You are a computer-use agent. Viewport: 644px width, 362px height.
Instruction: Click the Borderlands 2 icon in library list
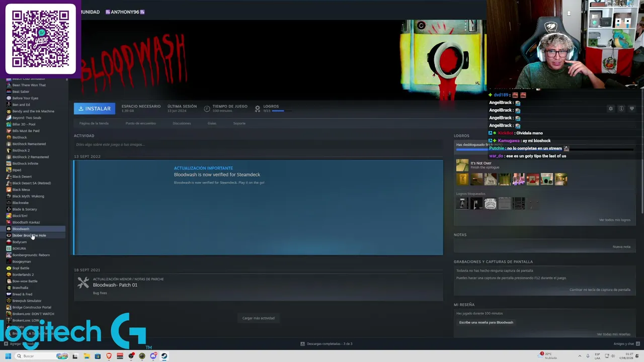(x=9, y=275)
